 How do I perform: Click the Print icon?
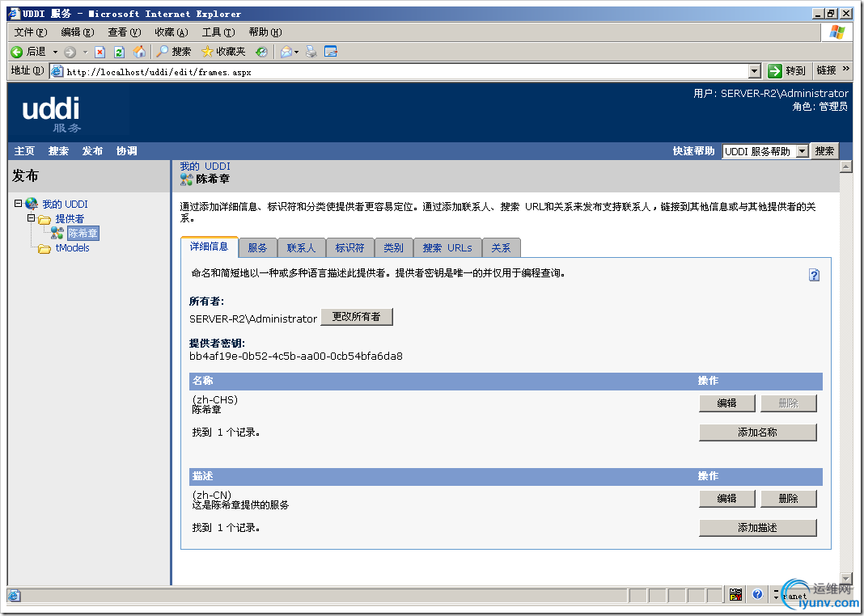point(311,52)
